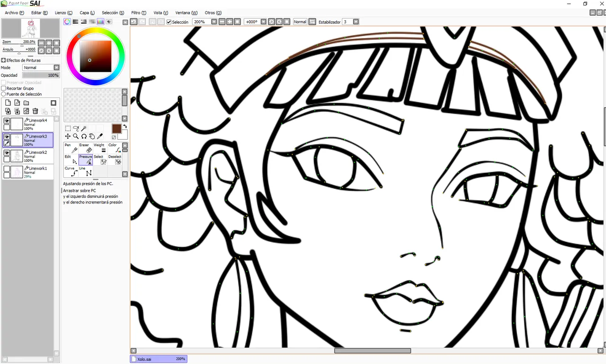The width and height of the screenshot is (606, 364).
Task: Adjust the layer Opacidad slider
Action: (41, 75)
